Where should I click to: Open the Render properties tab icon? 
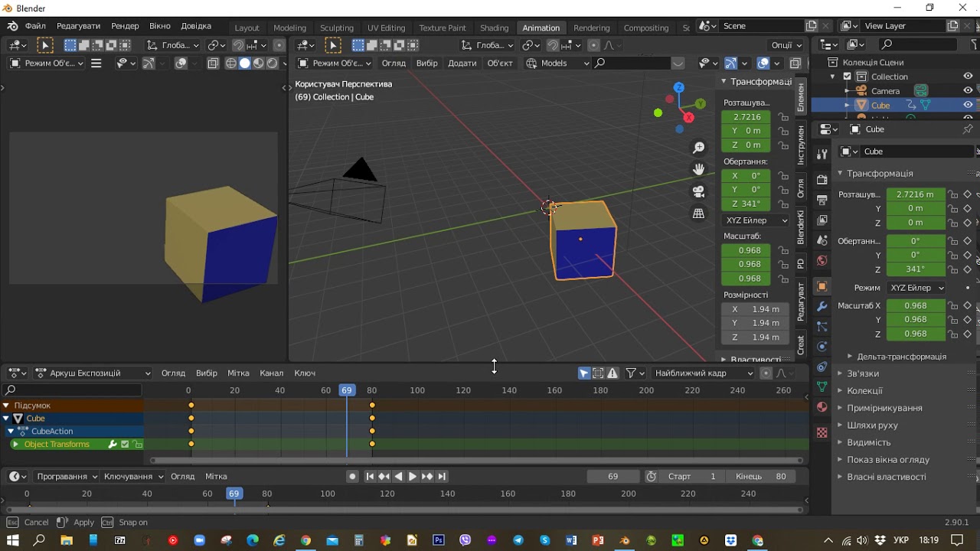coord(822,180)
